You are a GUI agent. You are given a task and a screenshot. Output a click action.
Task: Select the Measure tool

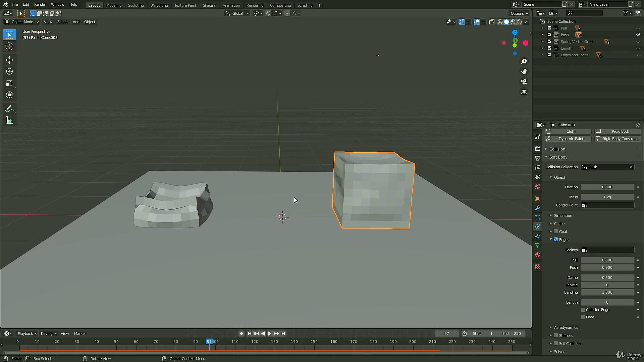[x=9, y=121]
